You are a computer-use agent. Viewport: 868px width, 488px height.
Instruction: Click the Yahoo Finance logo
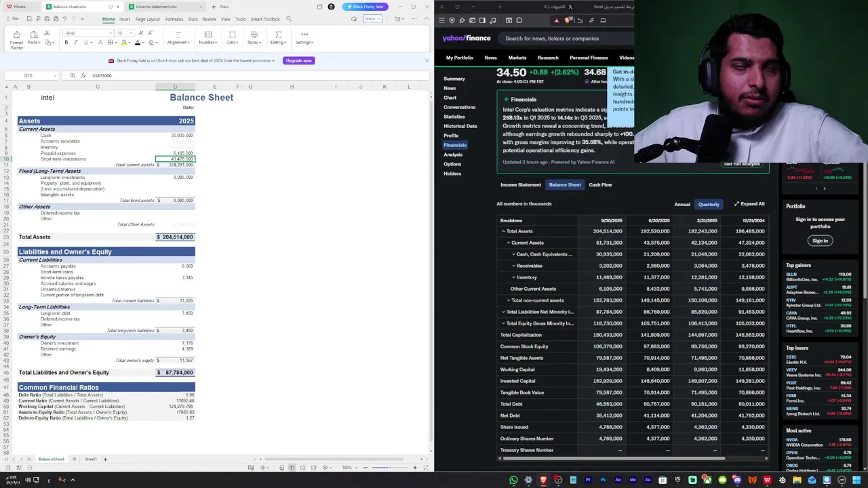(467, 38)
